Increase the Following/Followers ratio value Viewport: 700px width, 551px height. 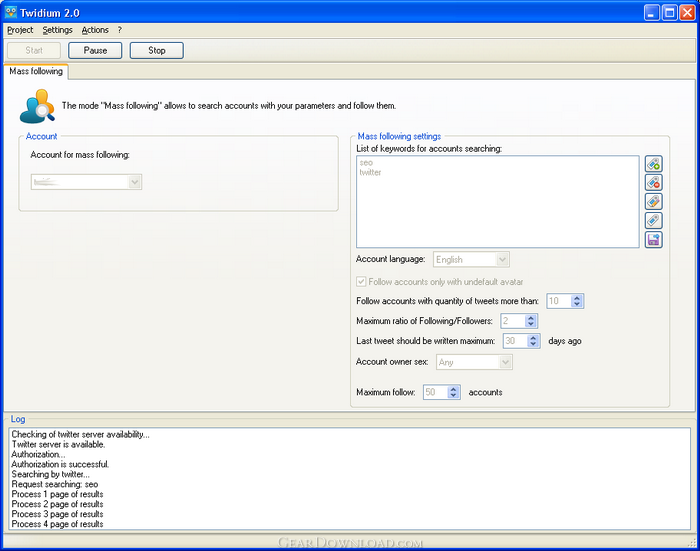pyautogui.click(x=530, y=317)
